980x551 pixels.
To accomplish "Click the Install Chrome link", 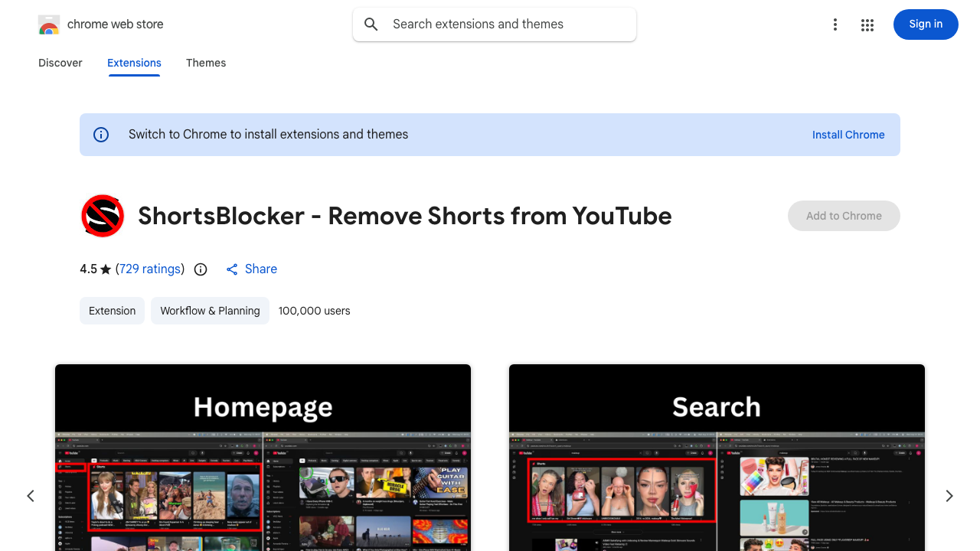I will tap(848, 135).
